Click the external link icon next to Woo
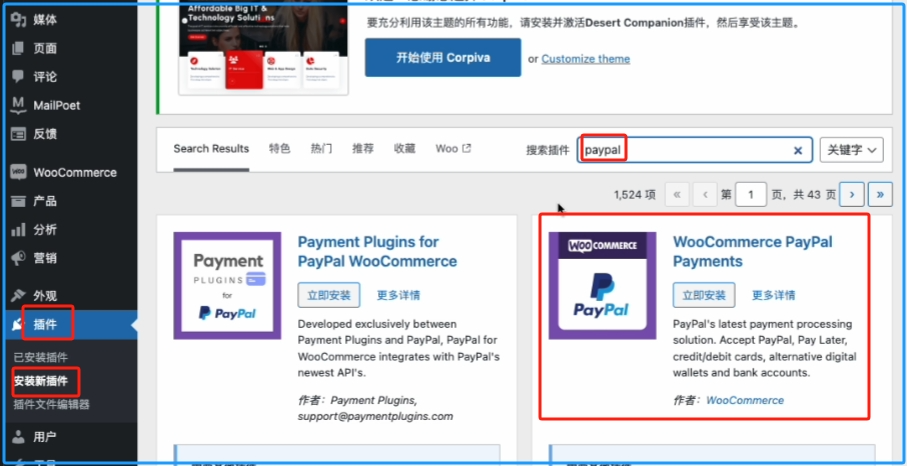Image resolution: width=907 pixels, height=466 pixels. pyautogui.click(x=466, y=149)
